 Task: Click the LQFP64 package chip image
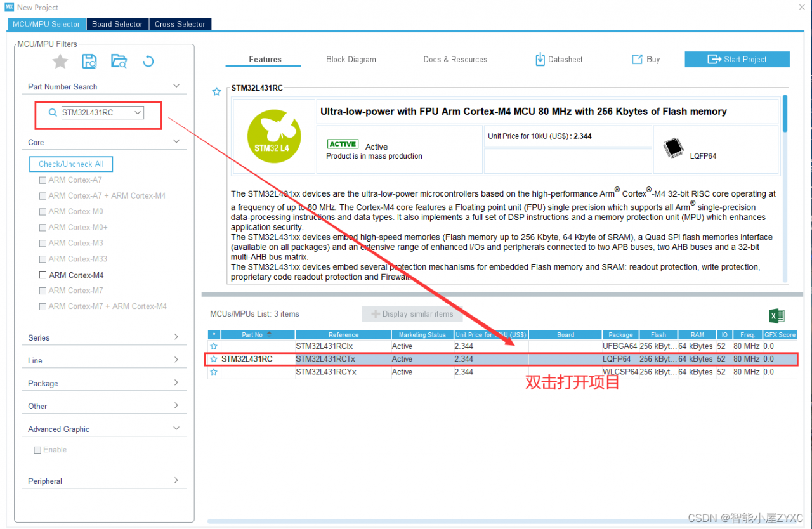point(674,149)
